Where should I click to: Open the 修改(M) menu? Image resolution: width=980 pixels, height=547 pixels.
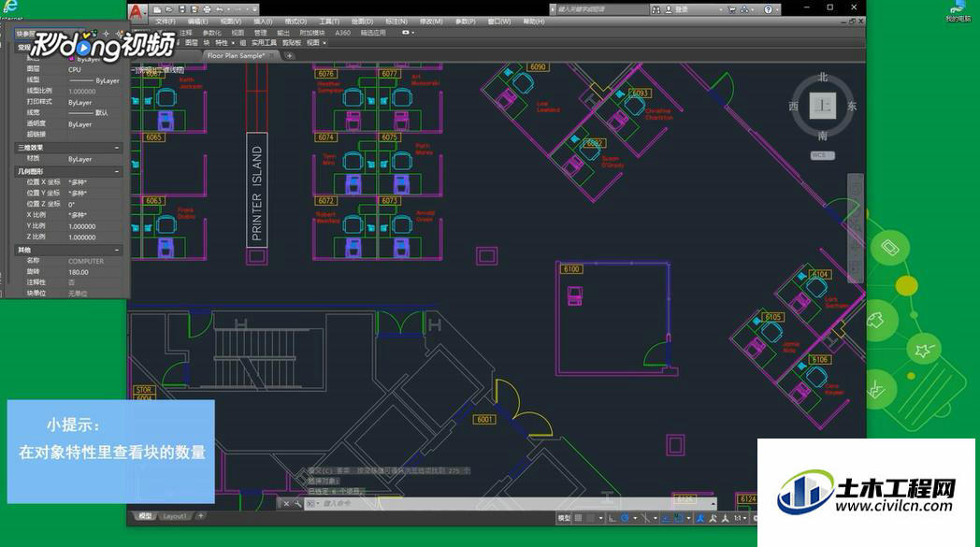click(x=431, y=22)
